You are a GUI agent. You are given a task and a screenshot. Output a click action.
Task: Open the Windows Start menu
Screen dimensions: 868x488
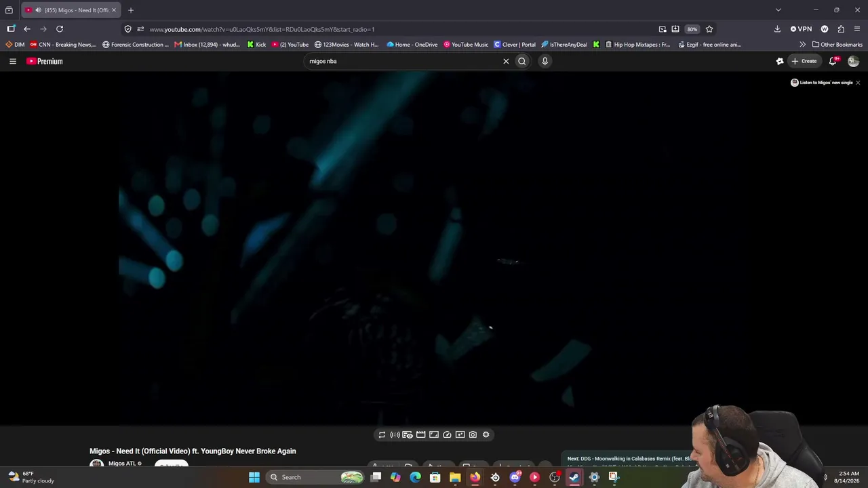pyautogui.click(x=254, y=477)
